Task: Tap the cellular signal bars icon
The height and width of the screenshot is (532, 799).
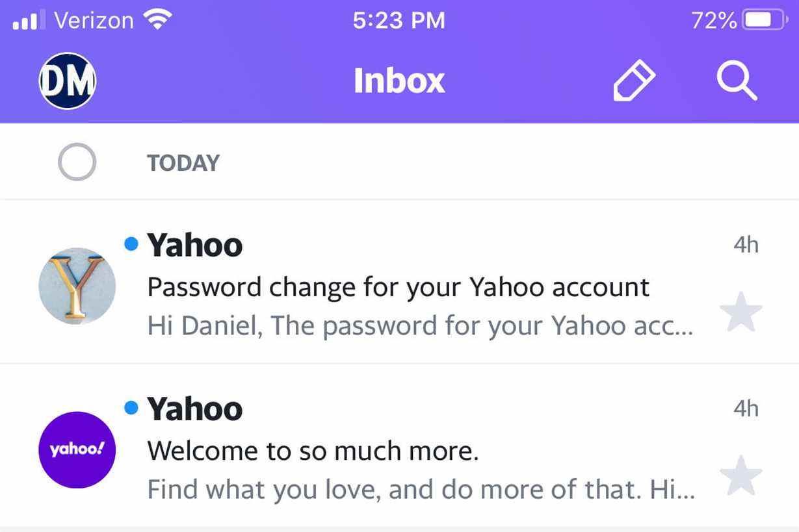Action: pyautogui.click(x=29, y=20)
